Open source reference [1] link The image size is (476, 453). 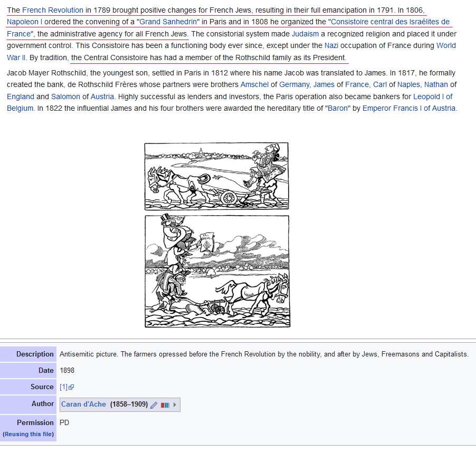(x=63, y=387)
